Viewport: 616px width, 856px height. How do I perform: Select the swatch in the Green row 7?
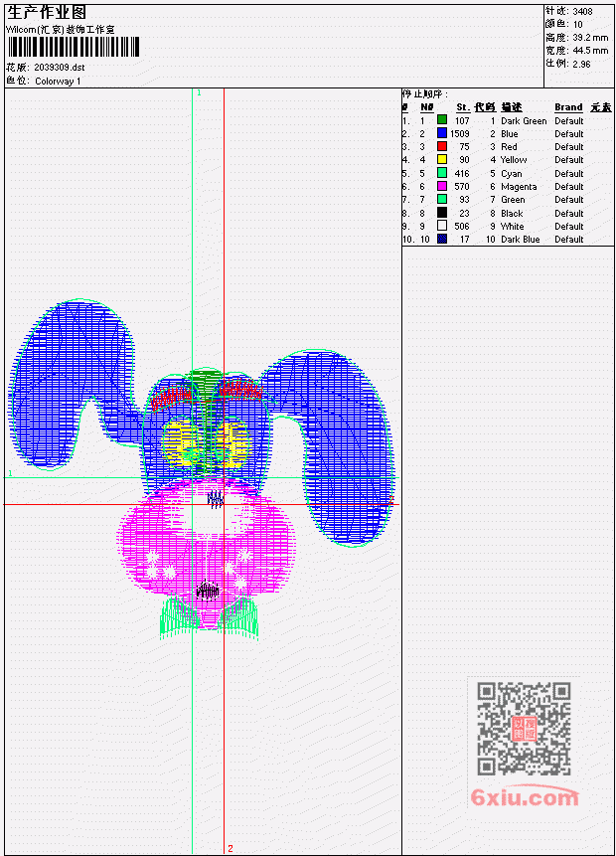[x=442, y=199]
